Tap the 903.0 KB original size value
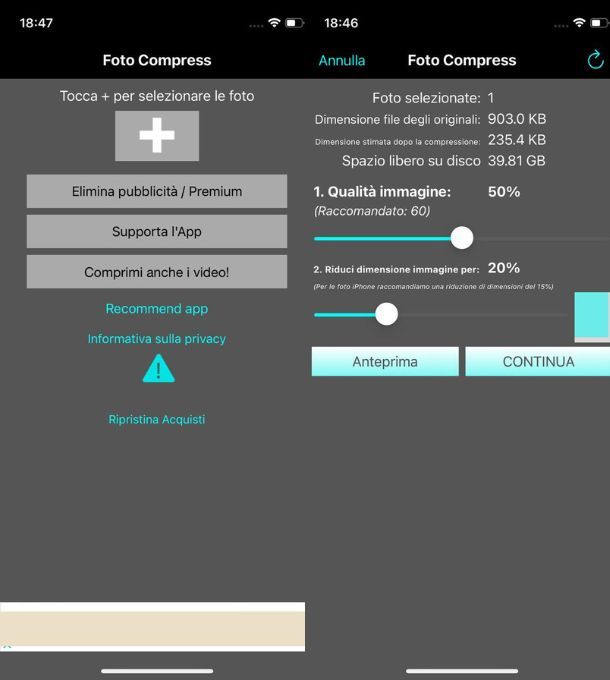Viewport: 610px width, 680px height. (517, 119)
